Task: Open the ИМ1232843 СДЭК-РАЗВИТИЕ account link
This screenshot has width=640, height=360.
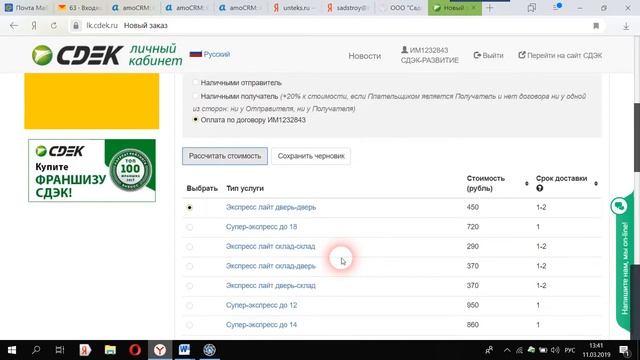Action: [429, 55]
